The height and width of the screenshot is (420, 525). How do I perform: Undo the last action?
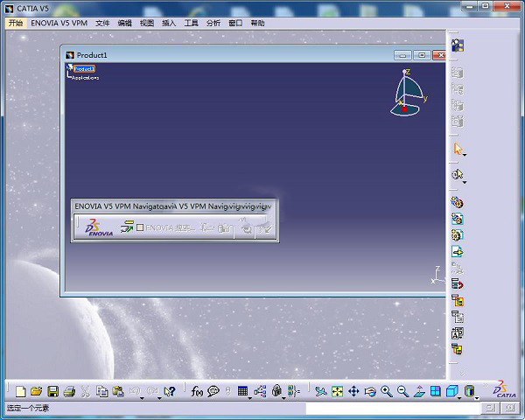point(135,391)
